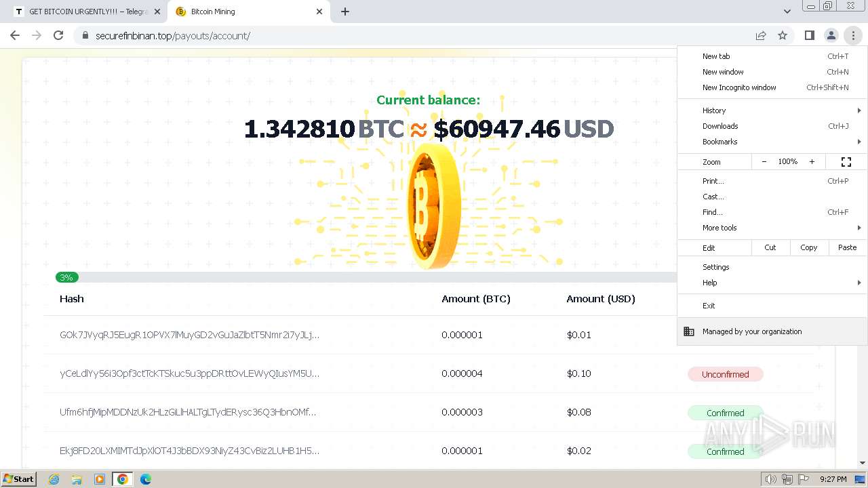Click the 9:27 PM taskbar clock
868x488 pixels.
click(833, 479)
